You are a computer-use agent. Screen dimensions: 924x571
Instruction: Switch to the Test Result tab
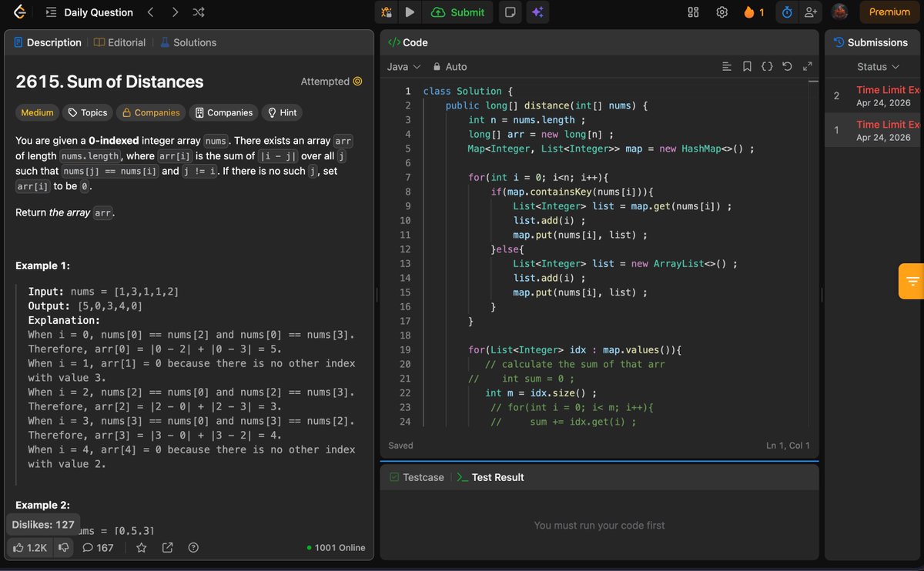pos(490,477)
